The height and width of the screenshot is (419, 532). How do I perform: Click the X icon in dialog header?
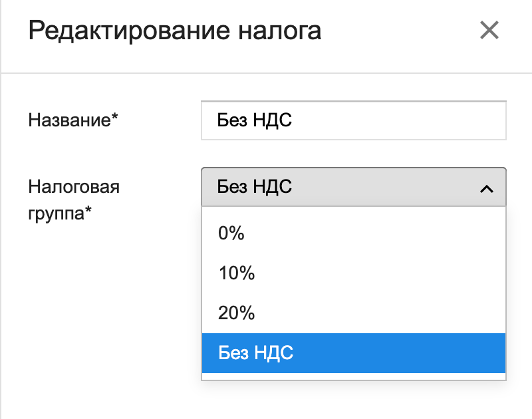pyautogui.click(x=489, y=31)
